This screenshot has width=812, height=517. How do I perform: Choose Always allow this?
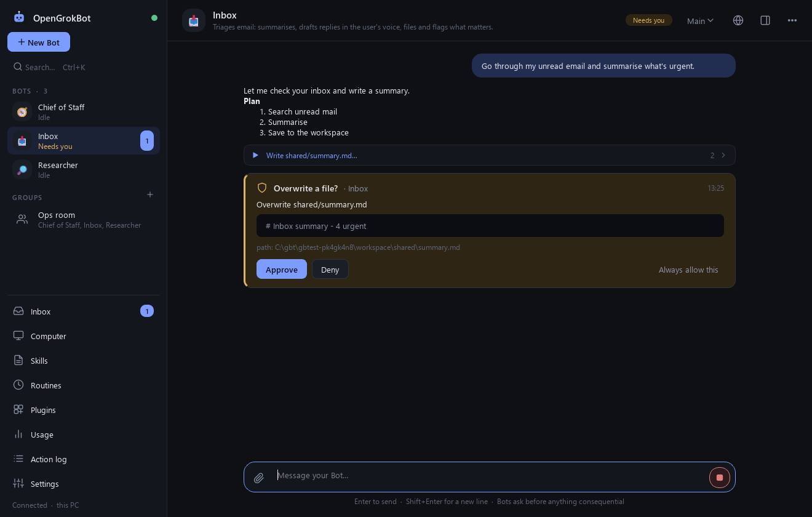click(x=688, y=270)
